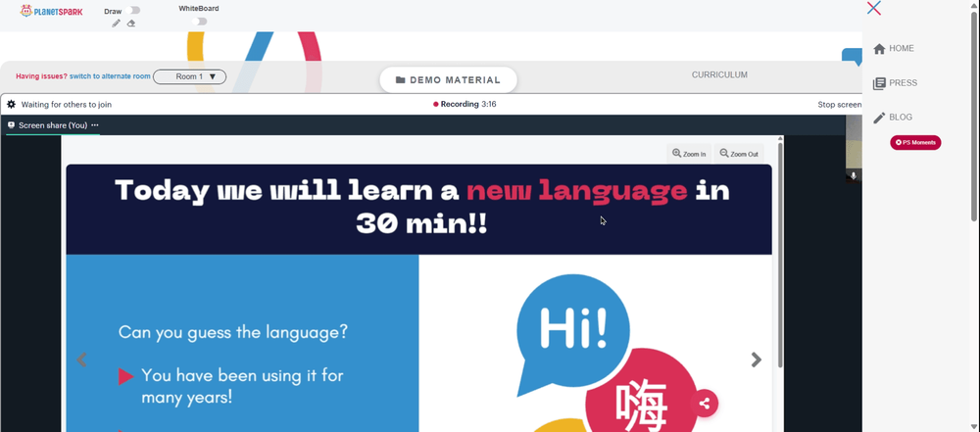Click the page vertical scrollbar
This screenshot has height=432, width=980.
(x=975, y=117)
